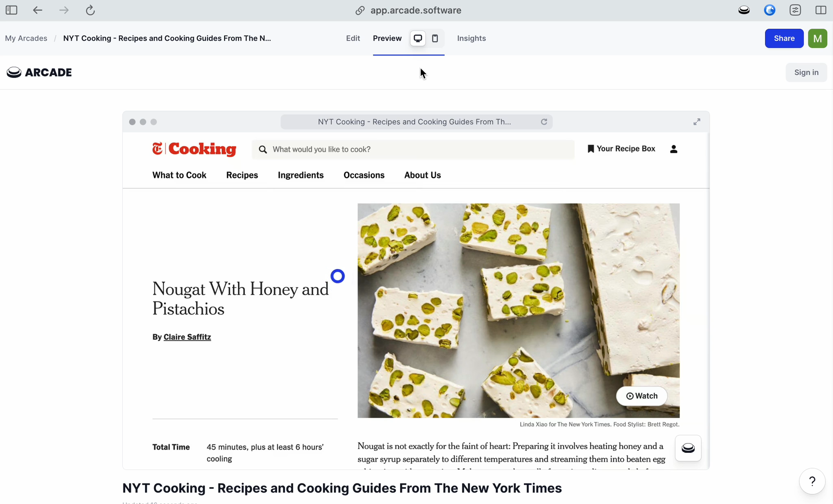The height and width of the screenshot is (504, 833).
Task: Click the Nougat recipe thumbnail image
Action: point(518,310)
